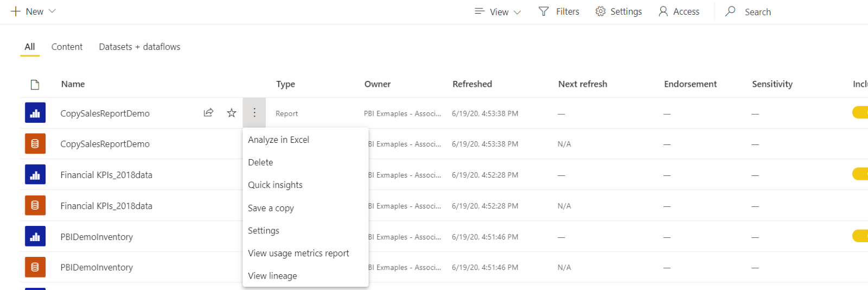This screenshot has width=868, height=290.
Task: Toggle the yellow switch for PBIDemoInventory report
Action: tap(860, 236)
